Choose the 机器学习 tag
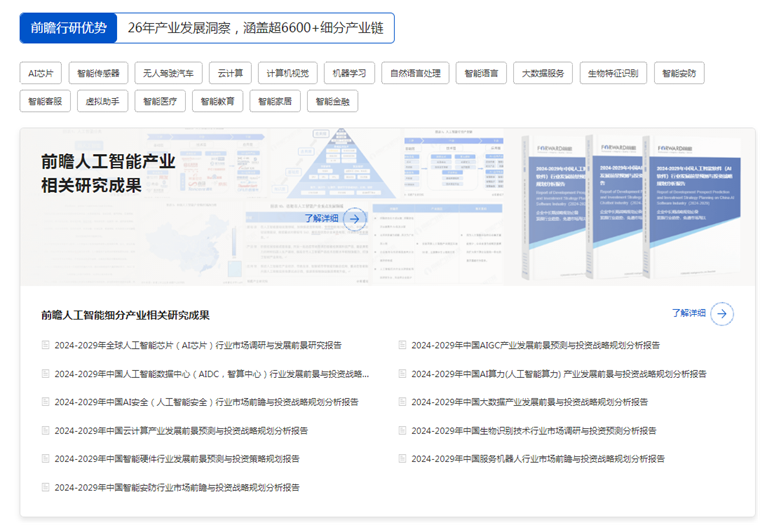Viewport: 760px width, 525px height. (x=350, y=73)
